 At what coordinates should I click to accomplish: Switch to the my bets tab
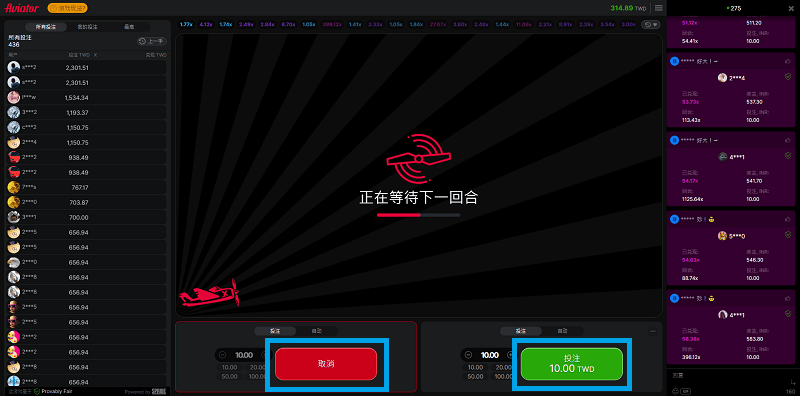coord(87,27)
